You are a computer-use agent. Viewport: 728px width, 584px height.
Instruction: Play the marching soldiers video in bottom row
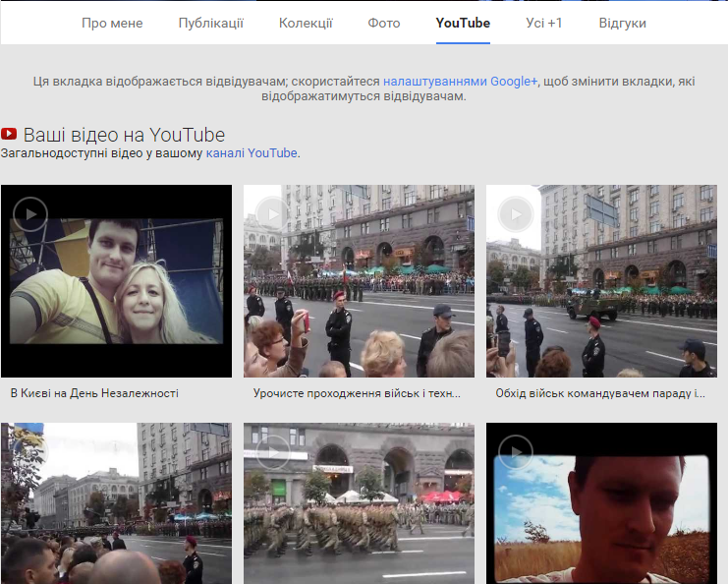tap(273, 451)
